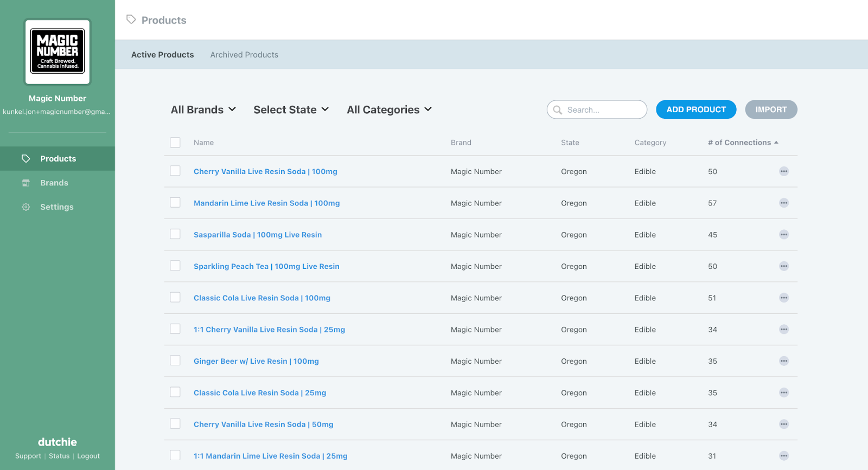Check the Classic Cola 100mg row checkbox
Image resolution: width=868 pixels, height=470 pixels.
[x=175, y=297]
